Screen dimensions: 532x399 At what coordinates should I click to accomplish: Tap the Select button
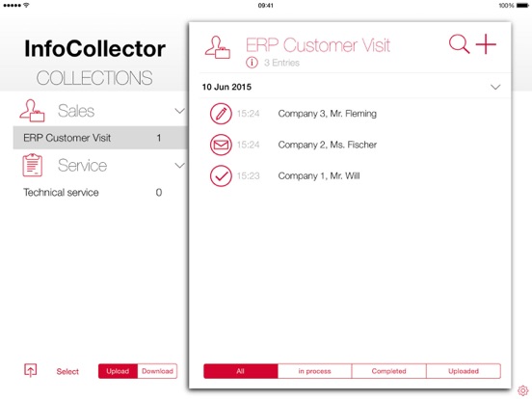tap(67, 371)
